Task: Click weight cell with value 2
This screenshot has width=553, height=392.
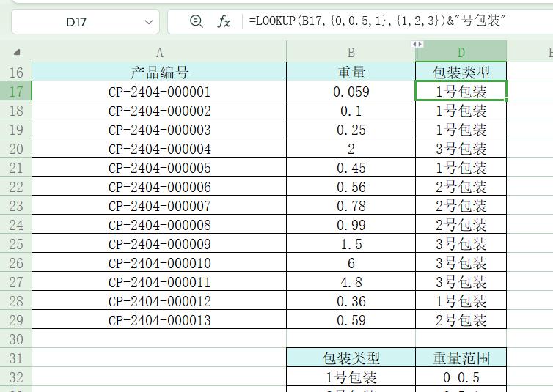Action: [351, 148]
